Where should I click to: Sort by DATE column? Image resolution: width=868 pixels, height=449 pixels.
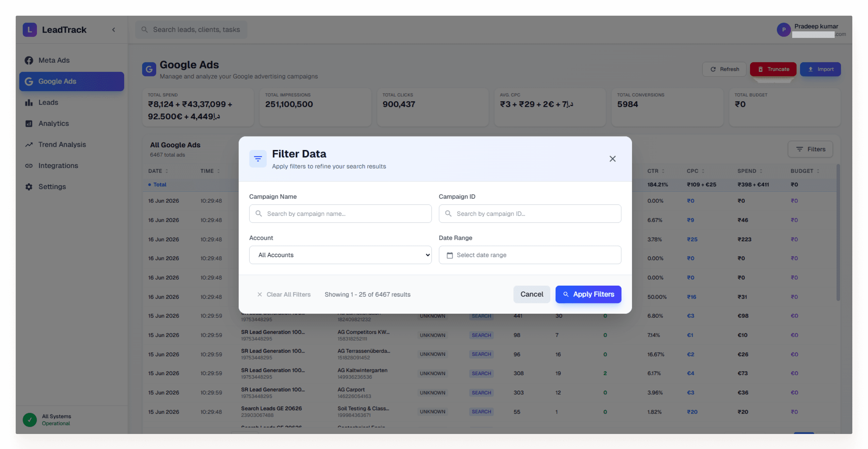tap(158, 171)
